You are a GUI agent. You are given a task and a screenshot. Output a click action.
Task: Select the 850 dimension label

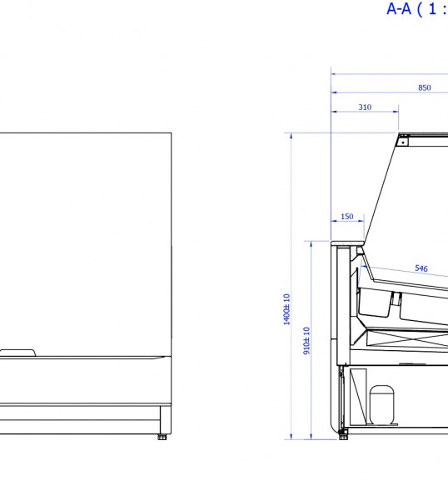(x=425, y=88)
